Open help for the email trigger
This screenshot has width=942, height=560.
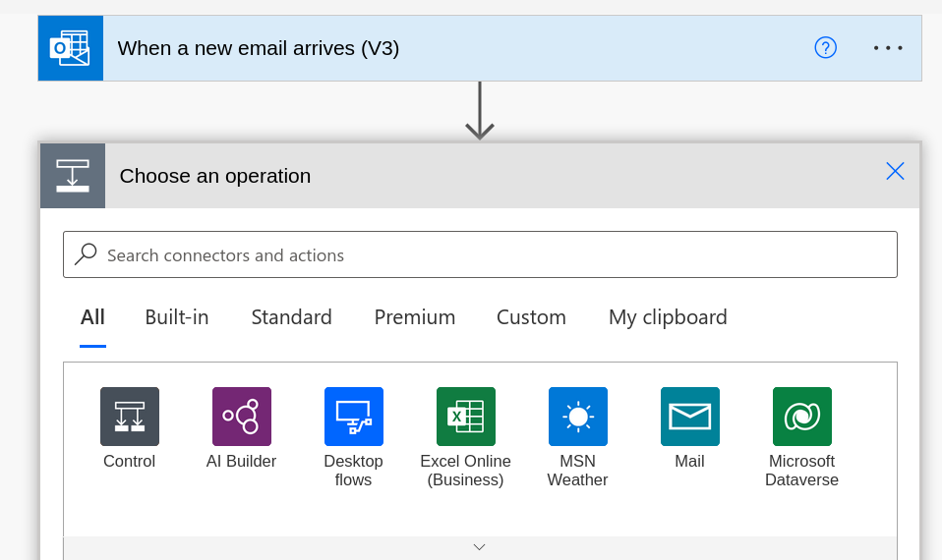click(825, 47)
